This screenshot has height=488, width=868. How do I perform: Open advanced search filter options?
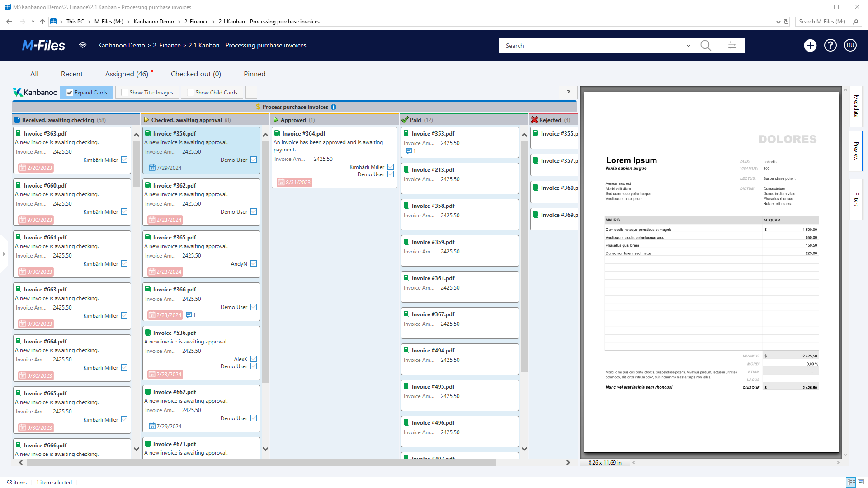[732, 45]
